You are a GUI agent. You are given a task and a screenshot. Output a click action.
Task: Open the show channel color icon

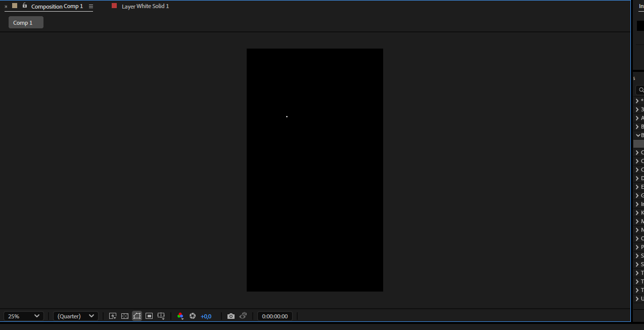[x=180, y=316]
